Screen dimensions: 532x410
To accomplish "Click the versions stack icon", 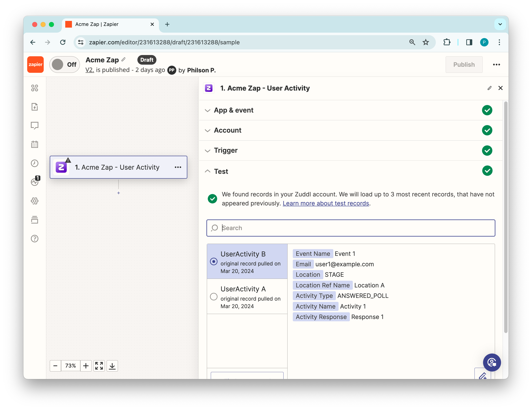I will [35, 220].
